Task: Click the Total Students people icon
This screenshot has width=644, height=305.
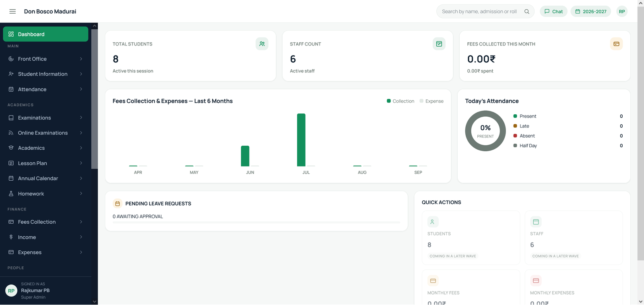Action: click(262, 44)
